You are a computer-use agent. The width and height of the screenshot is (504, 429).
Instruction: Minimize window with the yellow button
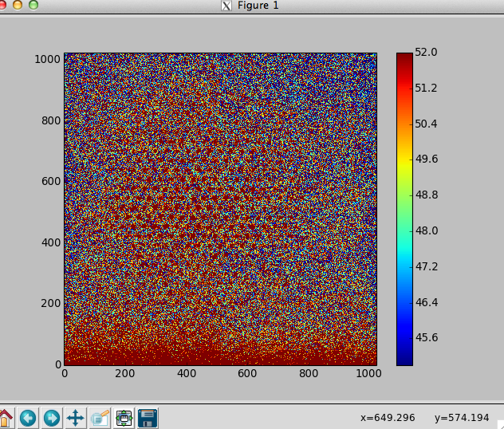click(x=18, y=5)
